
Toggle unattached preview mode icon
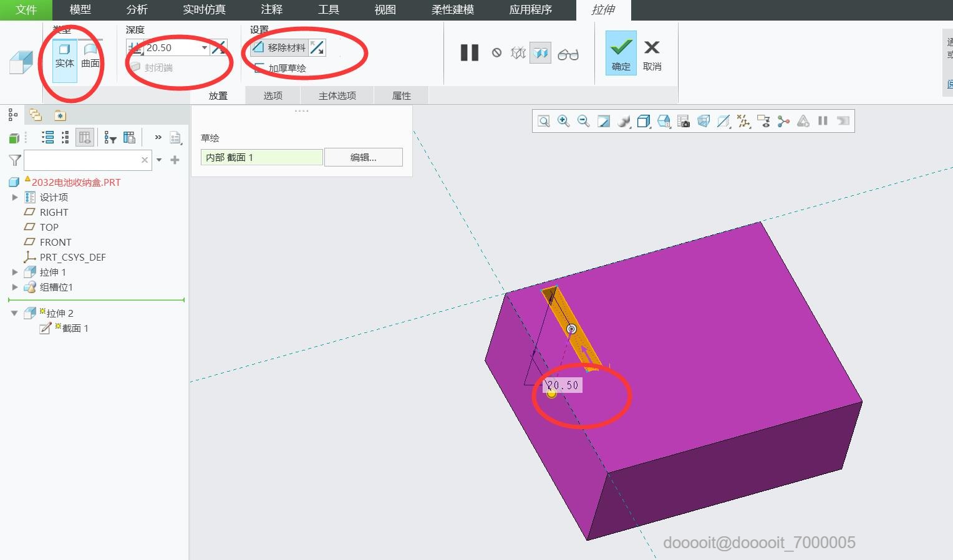(518, 53)
